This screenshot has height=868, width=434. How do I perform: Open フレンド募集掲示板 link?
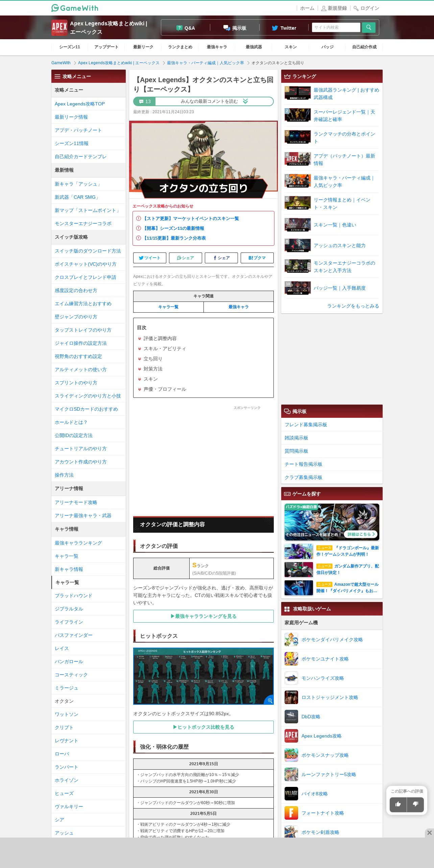pos(306,425)
